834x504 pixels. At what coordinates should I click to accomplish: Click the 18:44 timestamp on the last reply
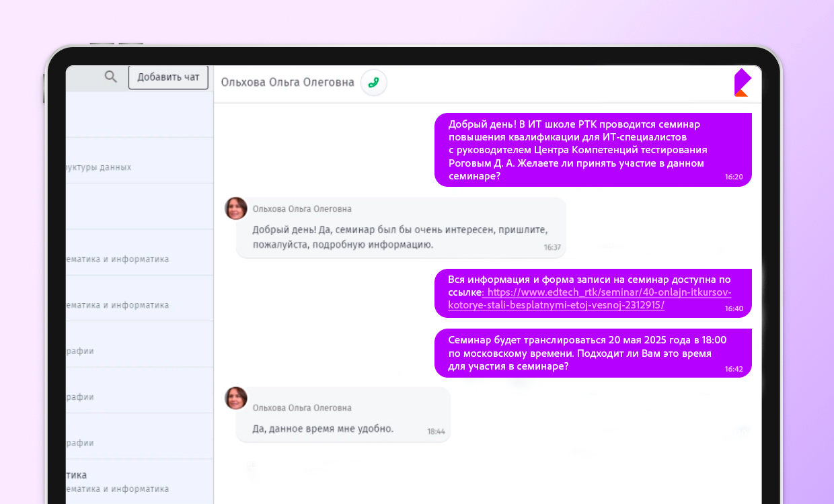pos(436,431)
